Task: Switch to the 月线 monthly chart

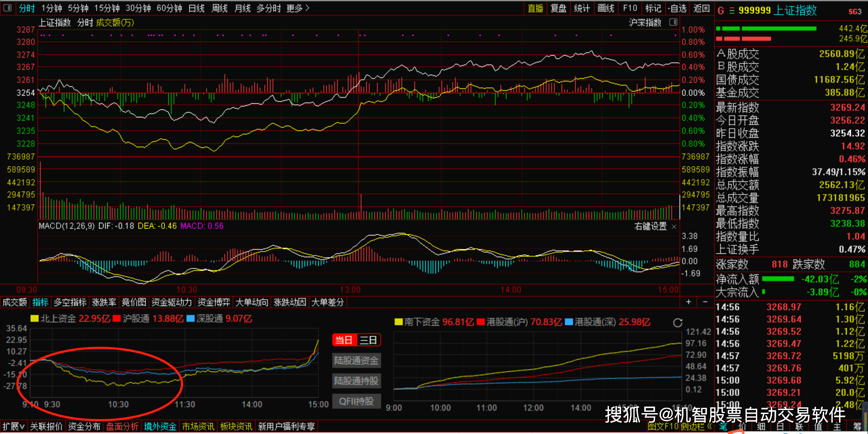Action: point(243,8)
